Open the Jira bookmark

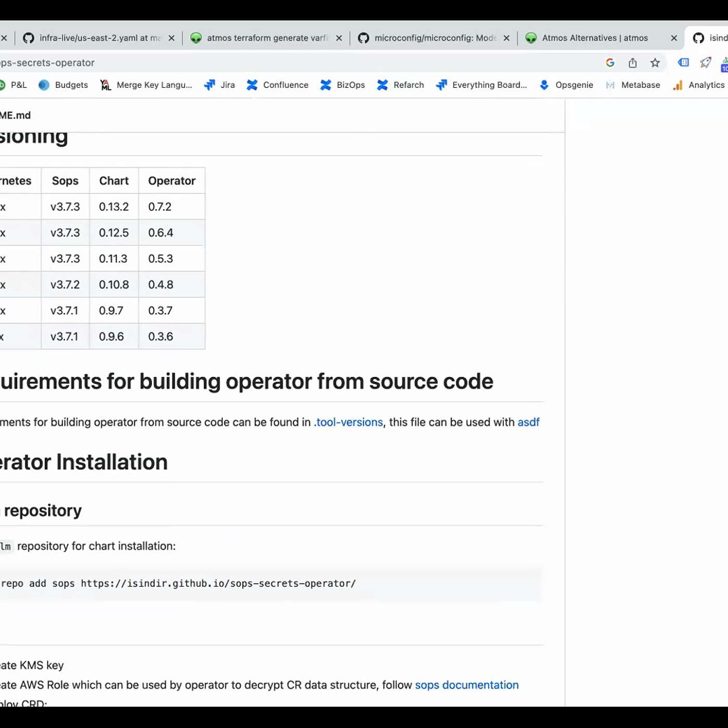coord(219,85)
